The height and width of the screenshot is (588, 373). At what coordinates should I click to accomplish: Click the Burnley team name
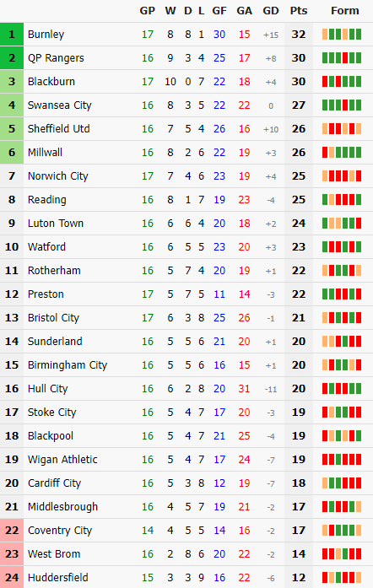[46, 35]
